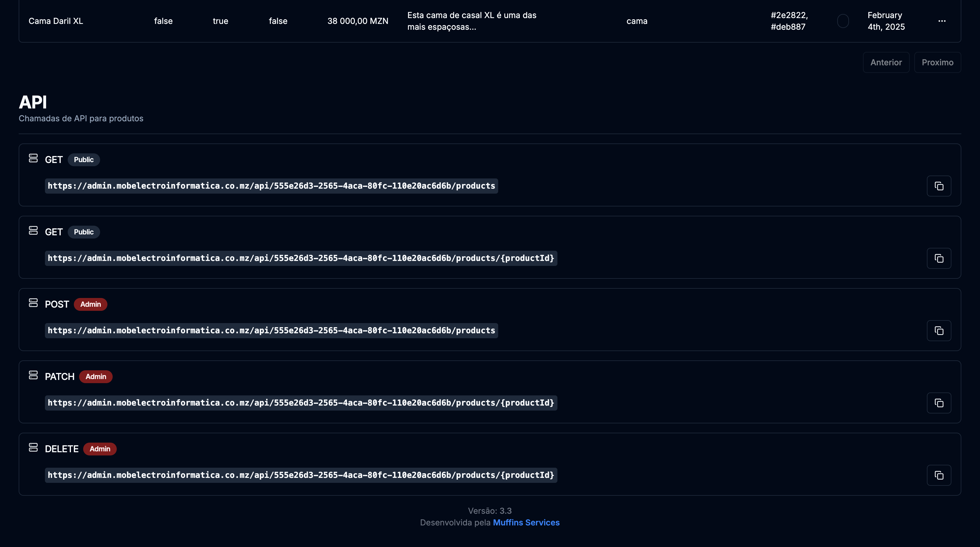Viewport: 980px width, 547px height.
Task: Click the Admin badge next to POST
Action: (x=90, y=304)
